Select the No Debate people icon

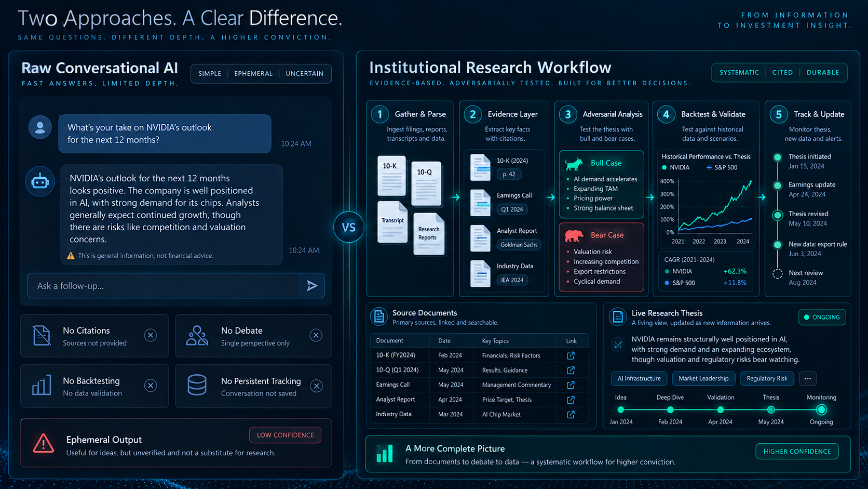point(197,336)
